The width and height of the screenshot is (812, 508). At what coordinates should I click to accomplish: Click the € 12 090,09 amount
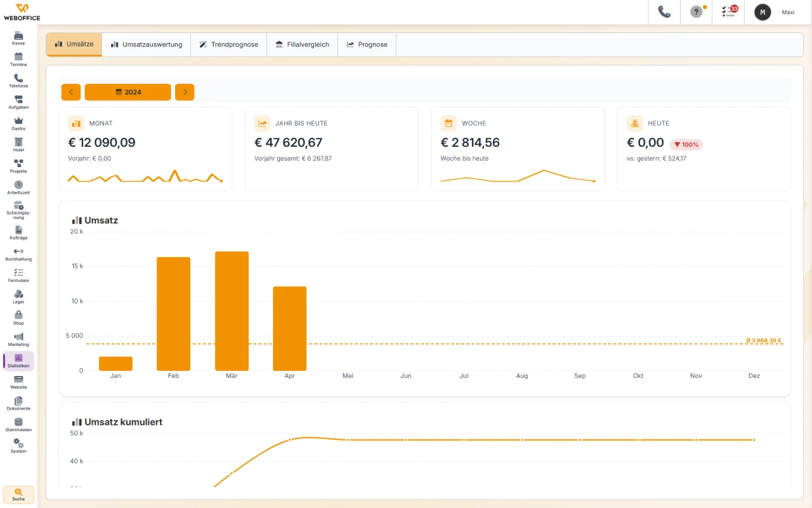tap(101, 143)
